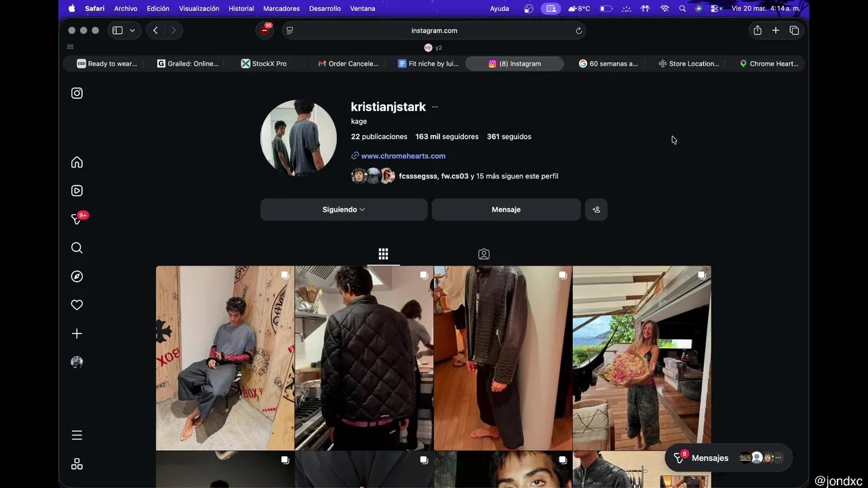Switch to Ready to wear tab
The image size is (868, 488).
pyautogui.click(x=106, y=64)
